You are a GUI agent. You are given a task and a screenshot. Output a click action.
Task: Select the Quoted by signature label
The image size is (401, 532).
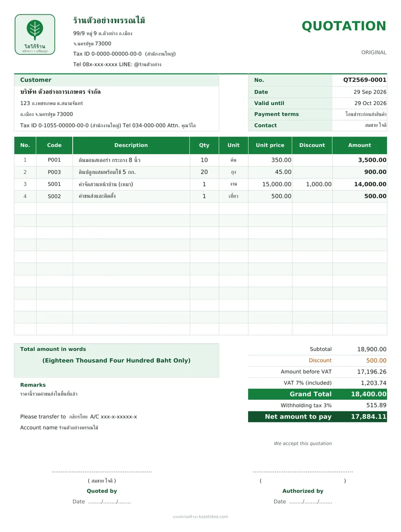102,491
